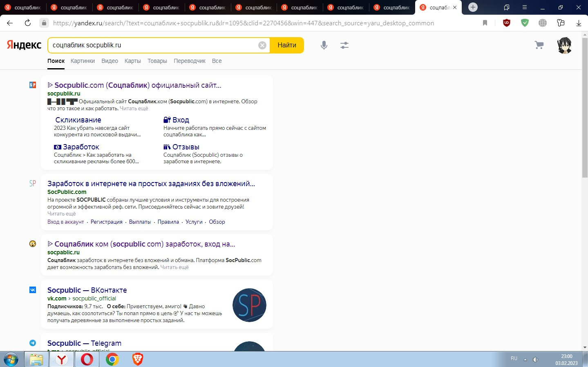This screenshot has height=367, width=588.
Task: Open the green shield protection icon
Action: click(525, 23)
